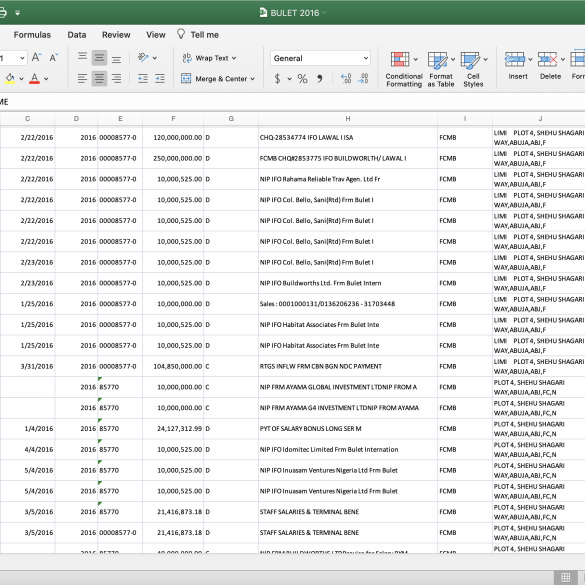Click Insert cells icon
Viewport: 585px width, 585px height.
pyautogui.click(x=514, y=59)
